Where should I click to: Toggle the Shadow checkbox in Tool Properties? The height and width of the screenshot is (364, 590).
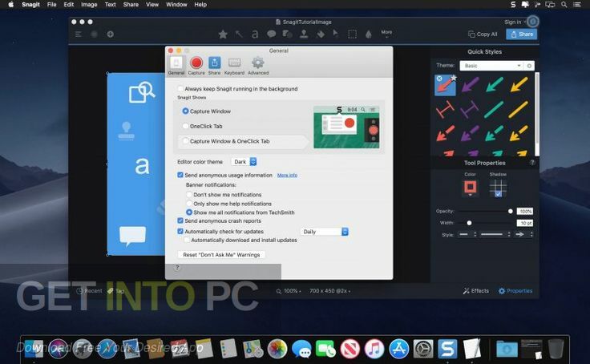(x=498, y=194)
